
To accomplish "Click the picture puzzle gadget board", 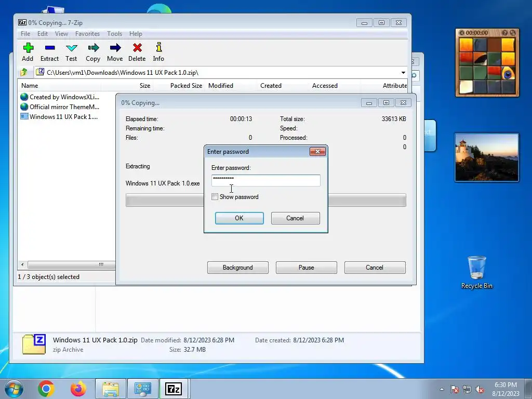I will pos(487,66).
